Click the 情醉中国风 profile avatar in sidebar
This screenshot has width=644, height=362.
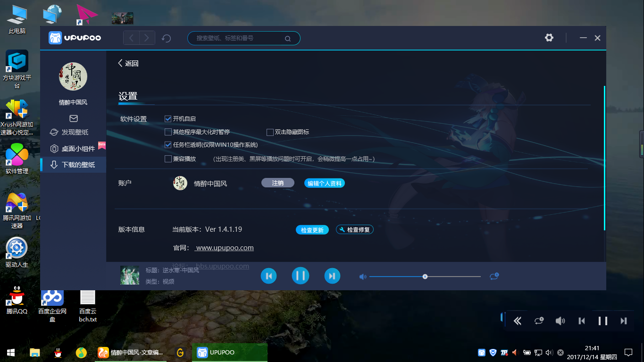tap(73, 76)
